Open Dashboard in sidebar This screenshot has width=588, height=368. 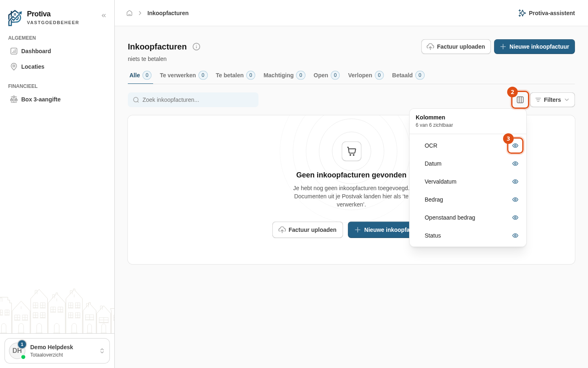[x=57, y=51]
